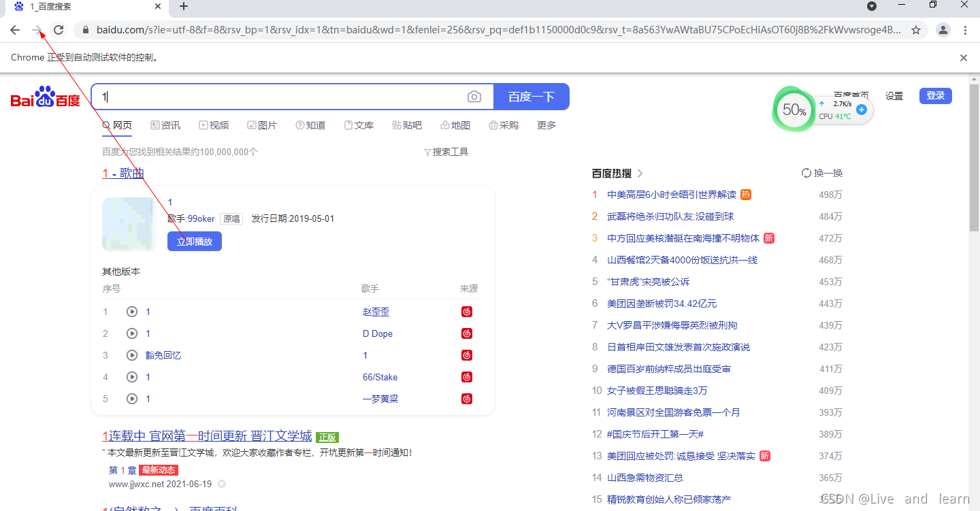Open NetEase source icon for 豁免回忆 row
This screenshot has height=511, width=980.
[x=467, y=355]
